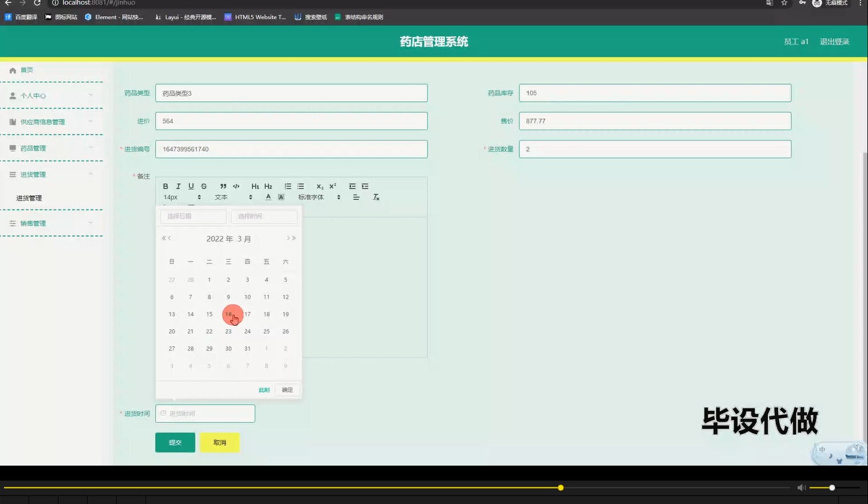Screen dimensions: 868x504
Task: Decrease indent in the editor
Action: [352, 186]
